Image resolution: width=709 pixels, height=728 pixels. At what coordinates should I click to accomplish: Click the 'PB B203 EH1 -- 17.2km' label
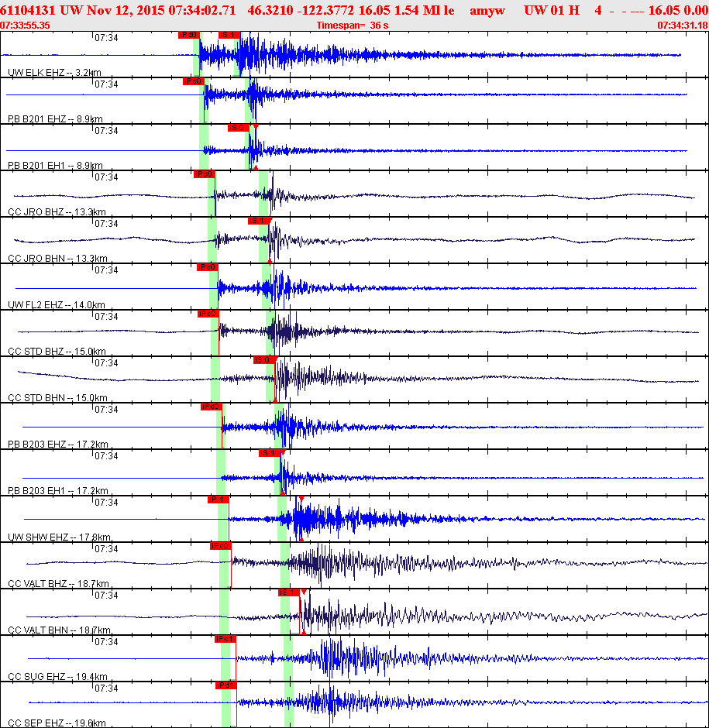tap(57, 490)
